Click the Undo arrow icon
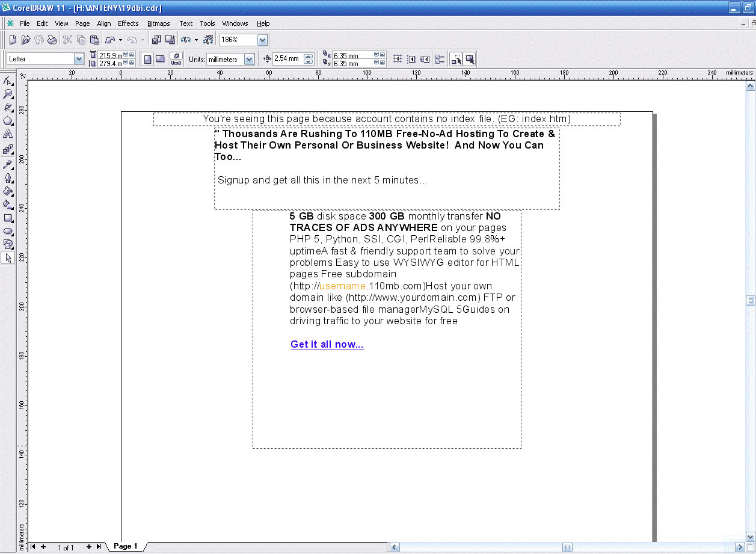 110,40
